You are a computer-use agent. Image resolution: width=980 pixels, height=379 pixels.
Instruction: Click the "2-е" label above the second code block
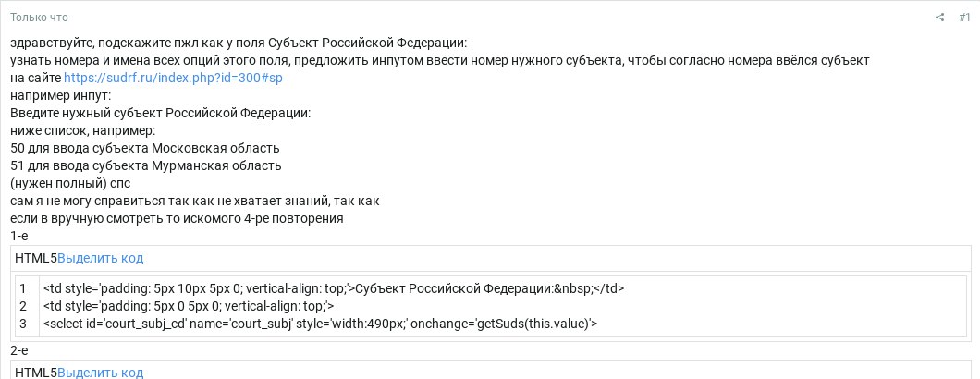[19, 351]
